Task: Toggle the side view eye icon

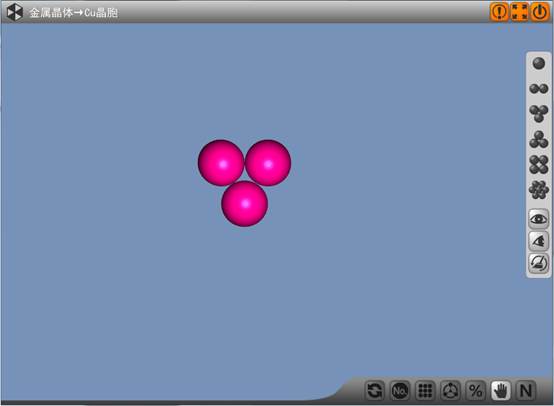Action: tap(538, 241)
